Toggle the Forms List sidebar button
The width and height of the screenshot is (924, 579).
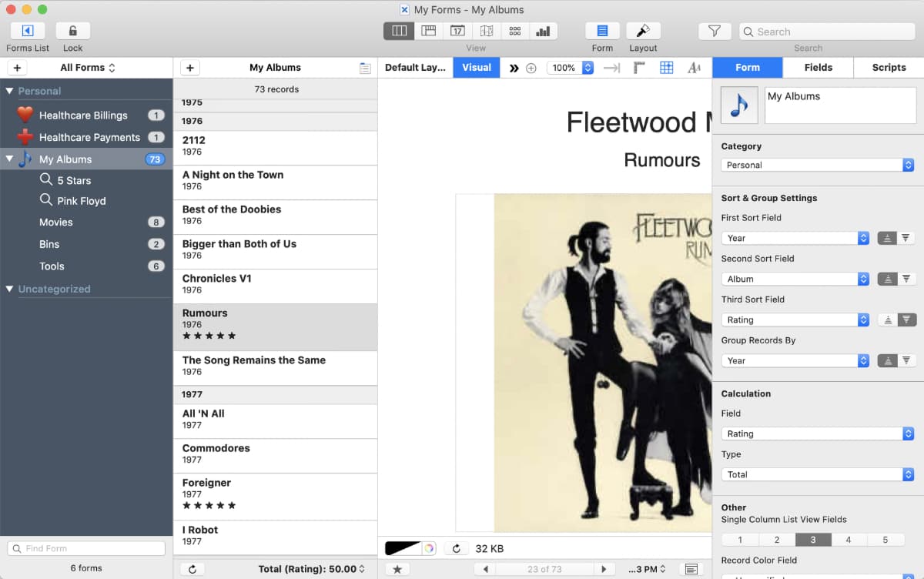28,31
